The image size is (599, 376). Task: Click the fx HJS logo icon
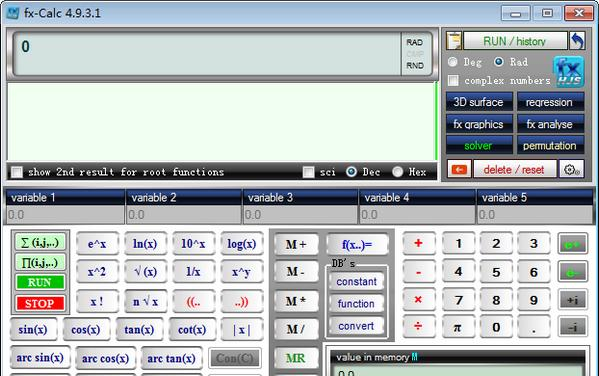[x=569, y=71]
